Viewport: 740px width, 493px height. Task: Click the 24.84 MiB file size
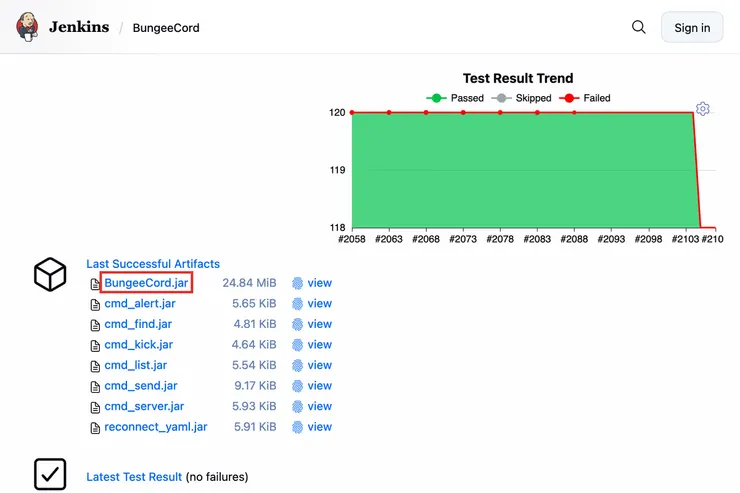(249, 283)
